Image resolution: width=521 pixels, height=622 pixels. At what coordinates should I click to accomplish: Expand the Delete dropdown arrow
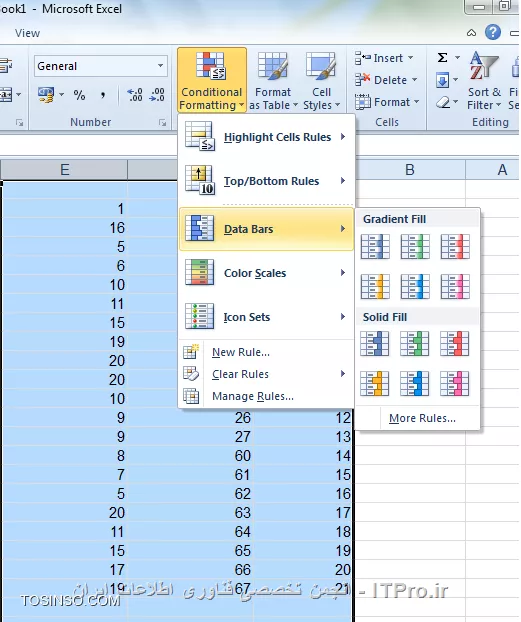[x=414, y=80]
